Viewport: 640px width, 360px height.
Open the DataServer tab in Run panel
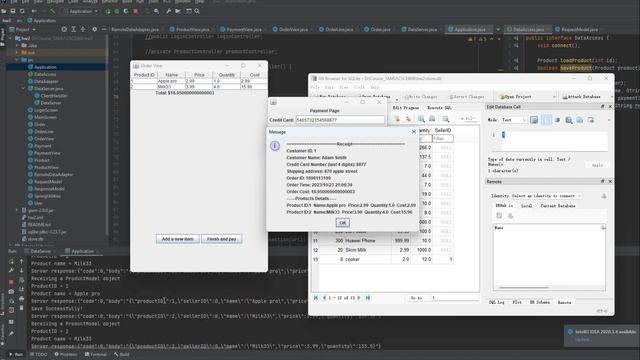(x=40, y=251)
